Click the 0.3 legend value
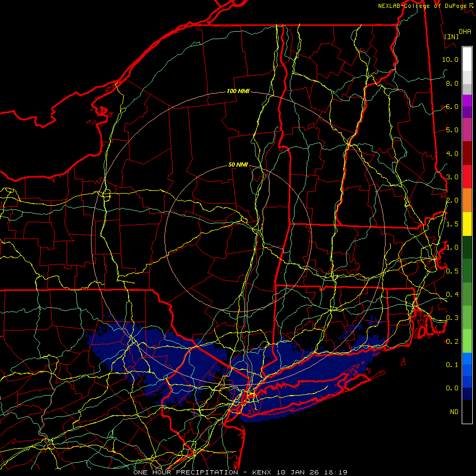 coord(452,318)
